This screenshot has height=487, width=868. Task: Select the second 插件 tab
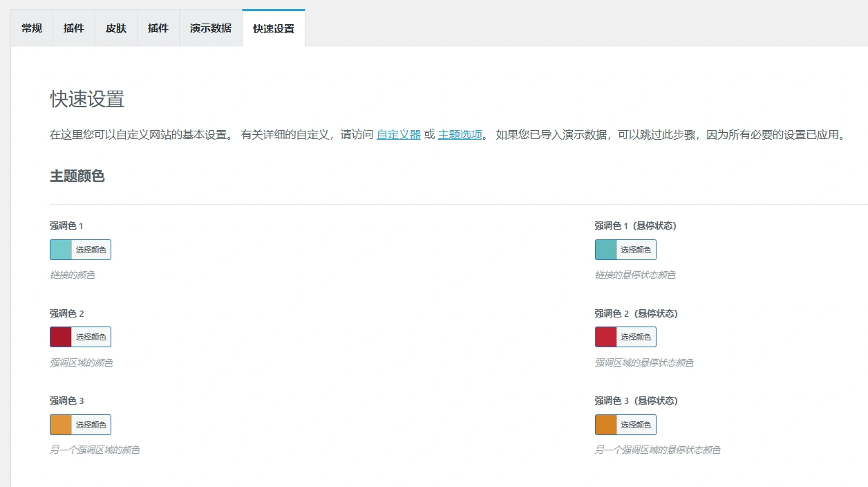[158, 28]
